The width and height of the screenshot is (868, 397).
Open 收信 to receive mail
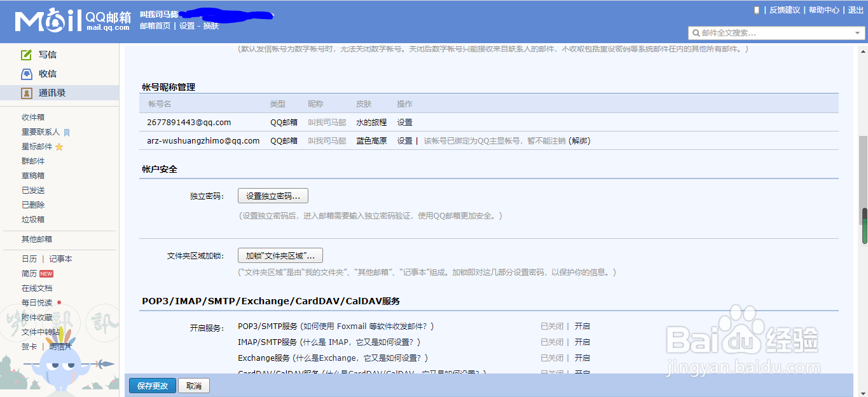[48, 74]
